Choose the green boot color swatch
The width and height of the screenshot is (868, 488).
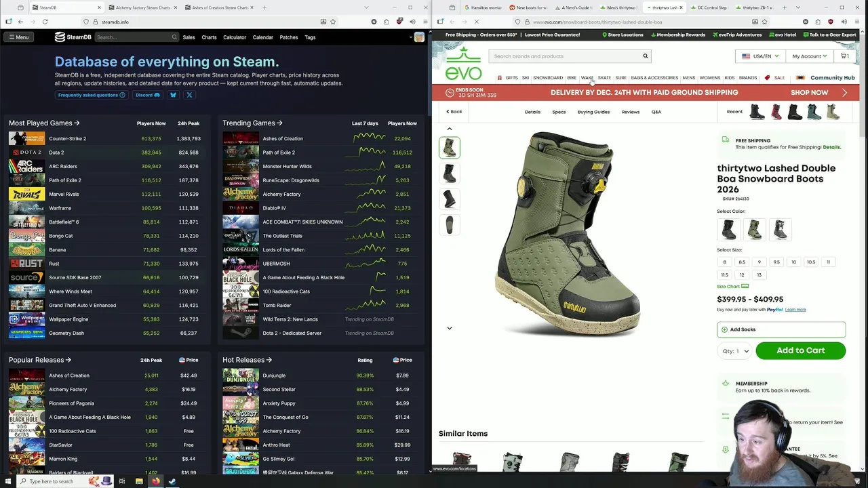tap(755, 230)
